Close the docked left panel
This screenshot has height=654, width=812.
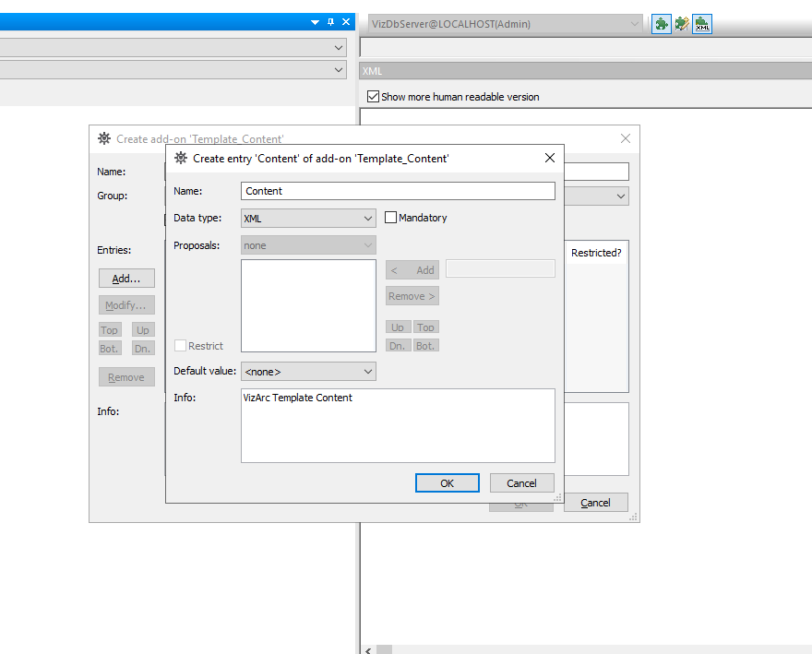(346, 22)
